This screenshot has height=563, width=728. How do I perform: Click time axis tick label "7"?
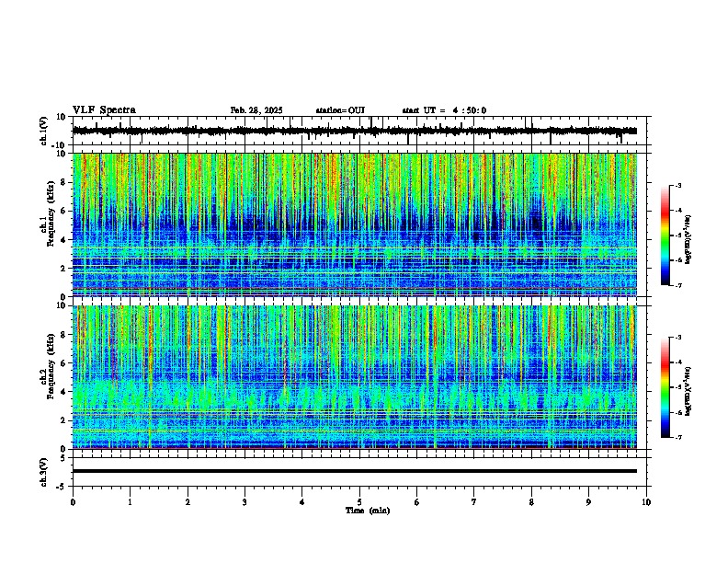(474, 502)
